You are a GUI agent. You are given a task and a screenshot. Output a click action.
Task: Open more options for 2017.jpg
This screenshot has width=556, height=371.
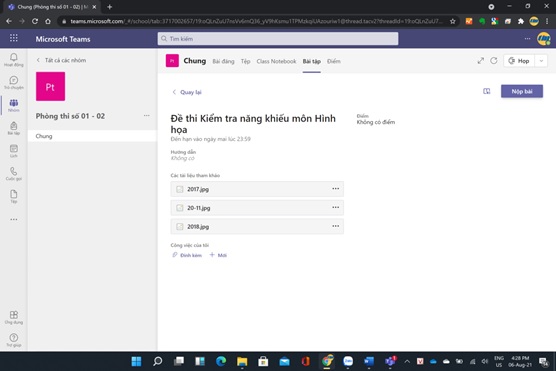click(335, 189)
